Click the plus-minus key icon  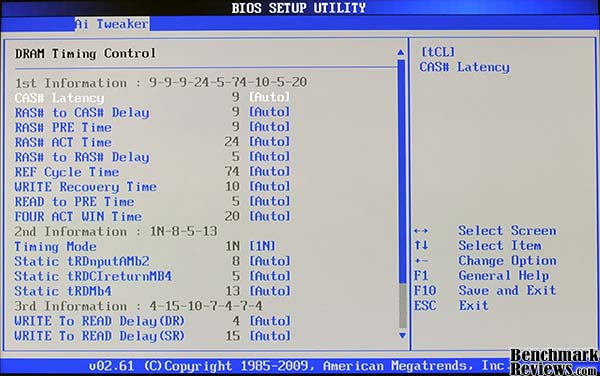pyautogui.click(x=421, y=261)
